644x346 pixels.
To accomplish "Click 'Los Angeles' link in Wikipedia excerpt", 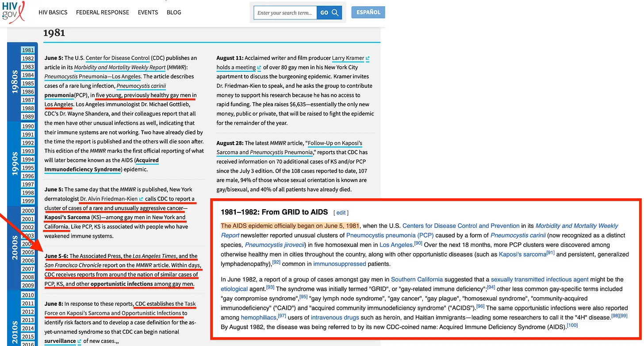I will point(396,245).
